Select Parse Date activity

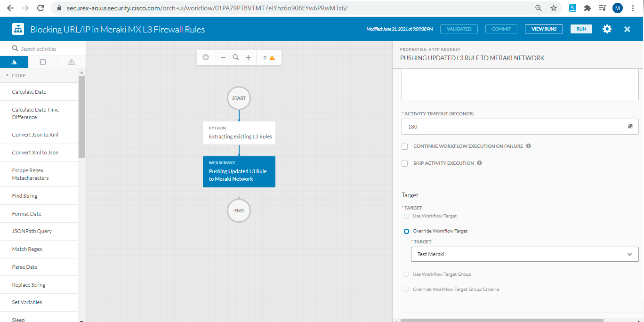click(39, 267)
